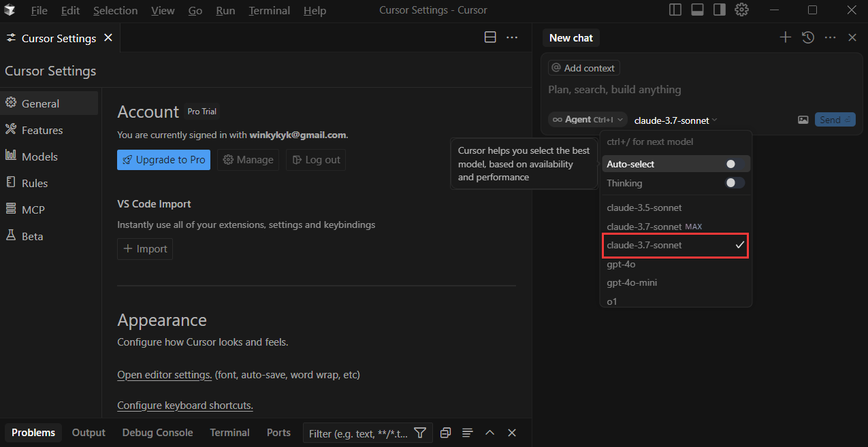Open the File menu

tap(39, 11)
